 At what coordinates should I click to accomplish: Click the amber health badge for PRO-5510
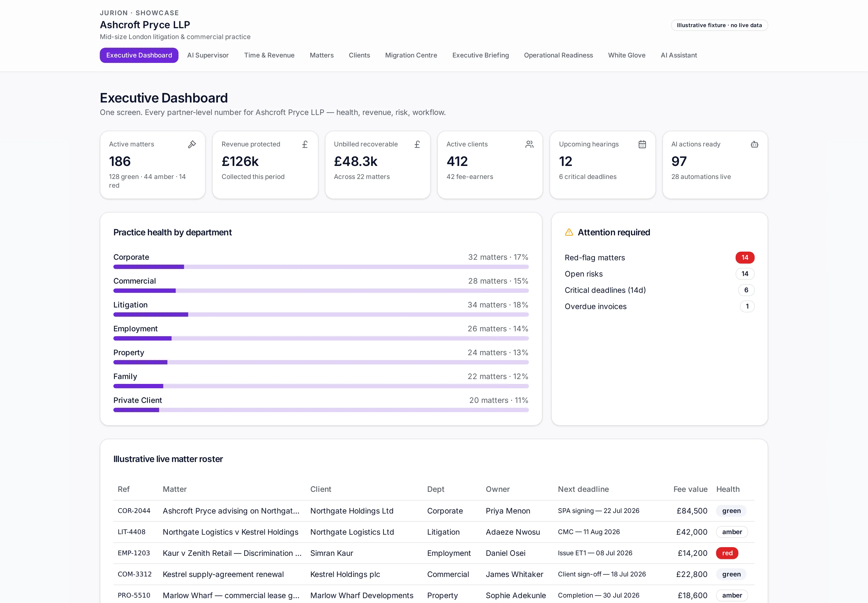click(x=732, y=595)
